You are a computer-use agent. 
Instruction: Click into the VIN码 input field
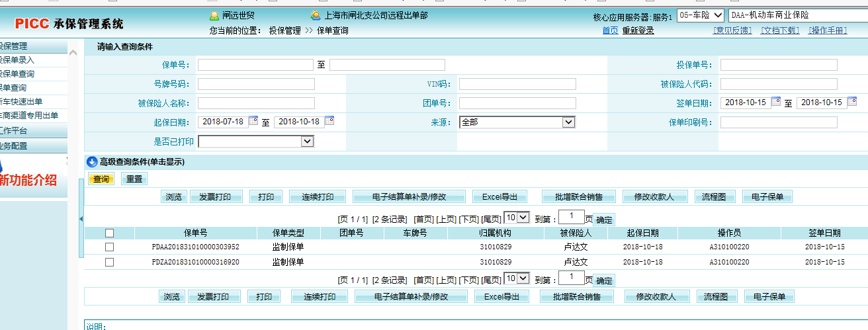point(517,84)
